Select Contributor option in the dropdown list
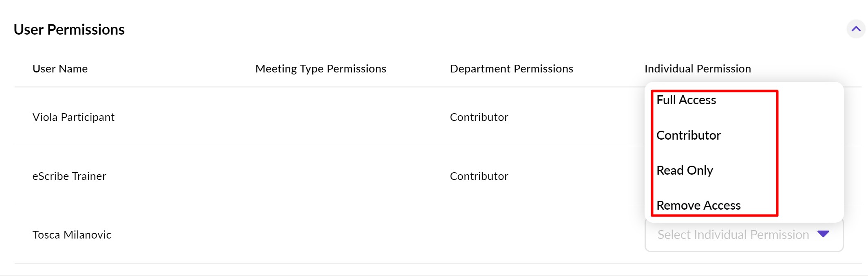868x276 pixels. [689, 136]
